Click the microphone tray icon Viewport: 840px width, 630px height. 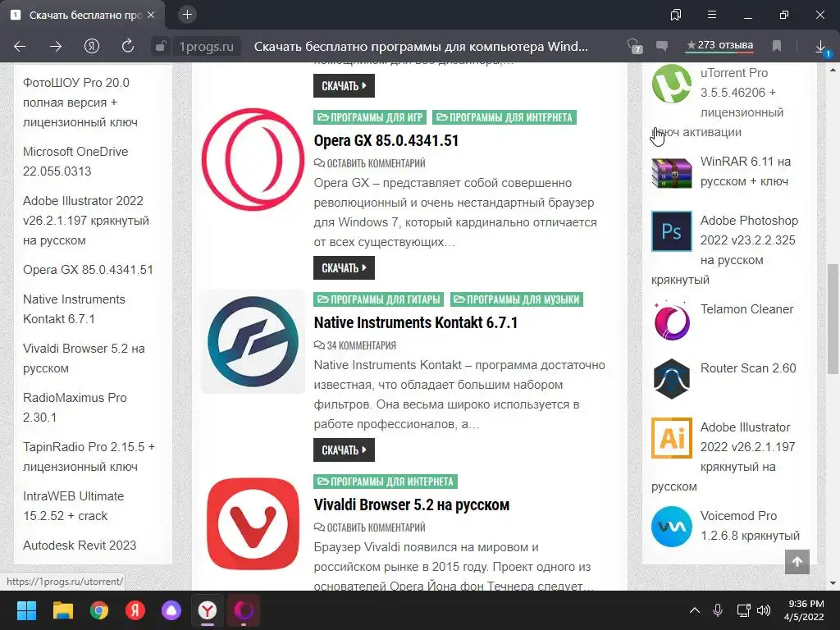click(718, 610)
